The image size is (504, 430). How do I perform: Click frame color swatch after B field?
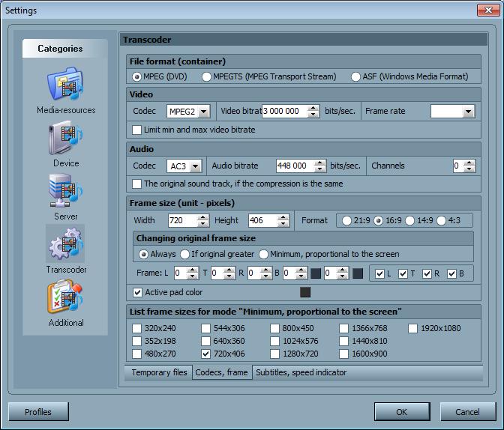(x=316, y=273)
